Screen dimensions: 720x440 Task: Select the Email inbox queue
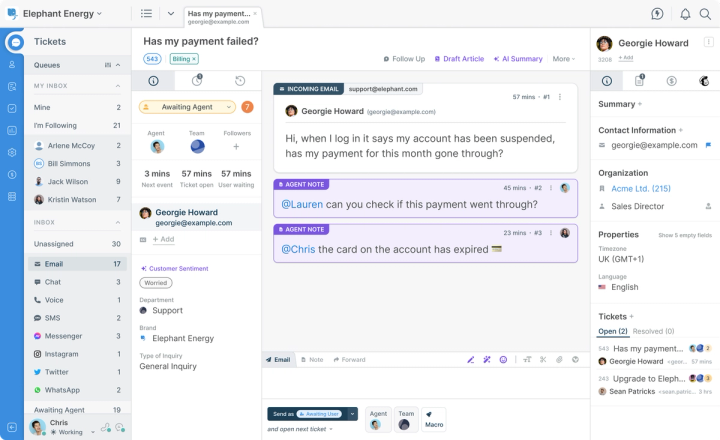coord(77,264)
